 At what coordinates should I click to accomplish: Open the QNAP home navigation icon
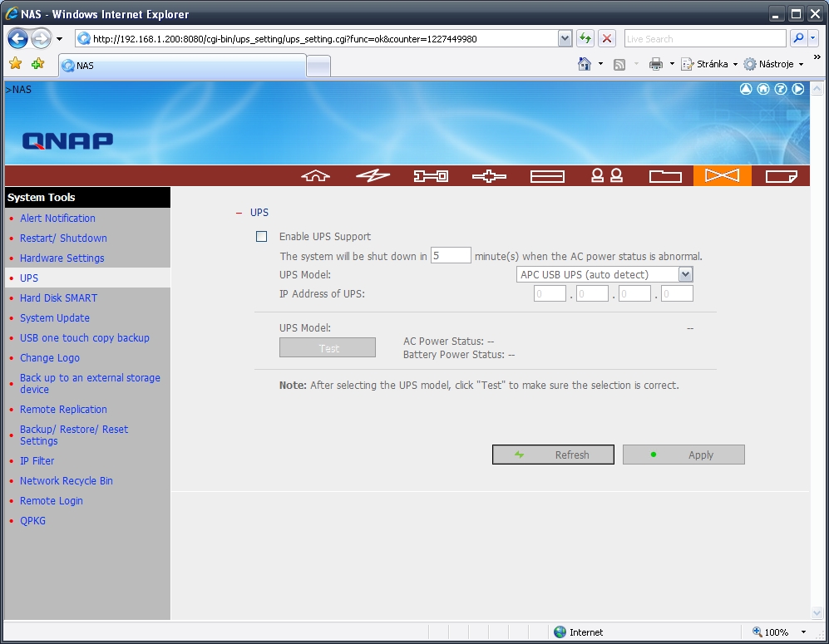pyautogui.click(x=315, y=175)
